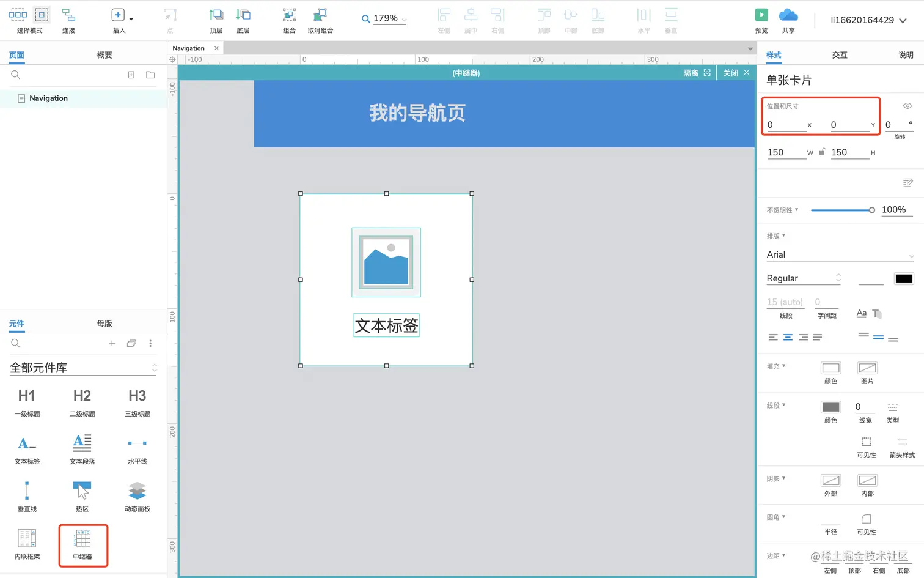The image size is (924, 578).
Task: Click the 共享 share cloud icon
Action: tap(788, 15)
